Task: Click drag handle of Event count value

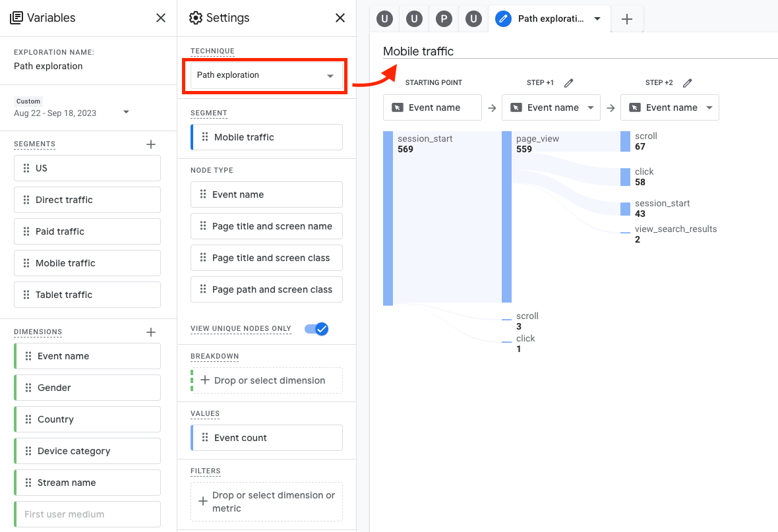Action: (205, 438)
